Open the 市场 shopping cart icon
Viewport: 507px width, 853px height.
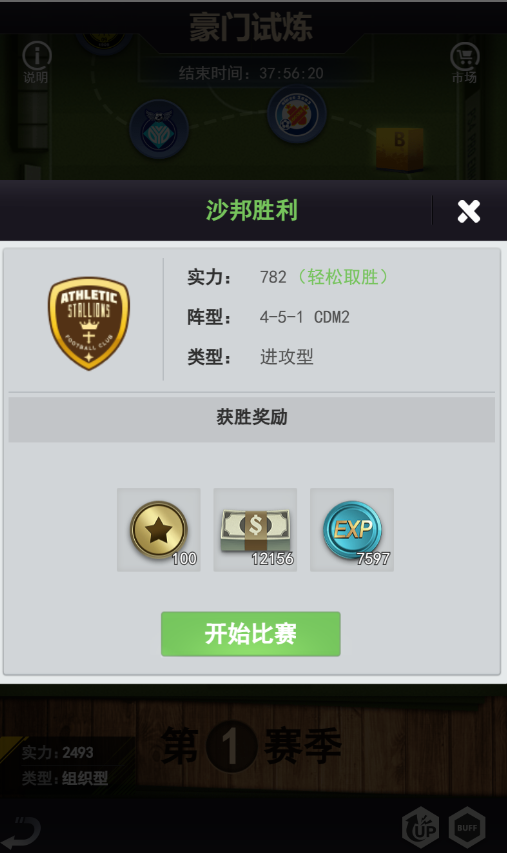465,63
